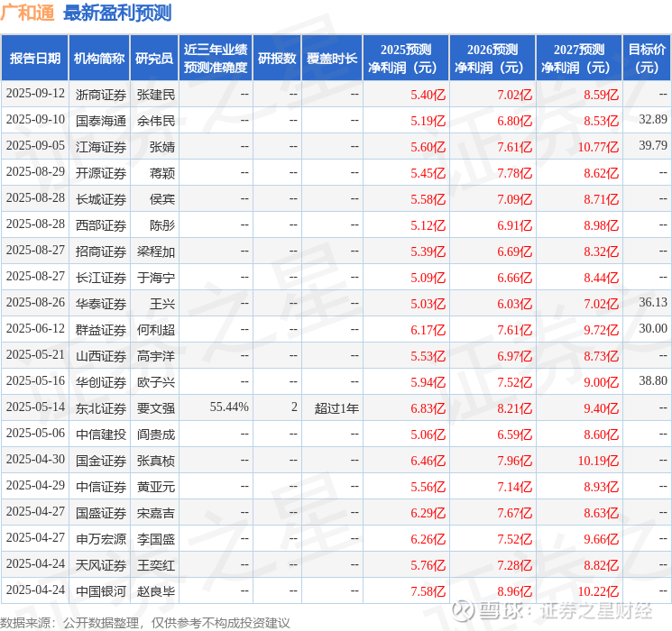This screenshot has width=672, height=631.
Task: Click target price 30.00
Action: pyautogui.click(x=653, y=328)
